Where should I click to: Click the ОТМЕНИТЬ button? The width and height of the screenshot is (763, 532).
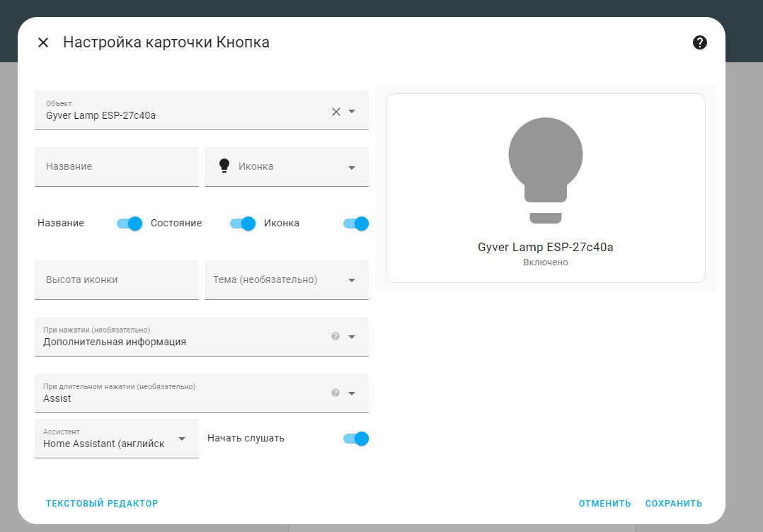(604, 503)
